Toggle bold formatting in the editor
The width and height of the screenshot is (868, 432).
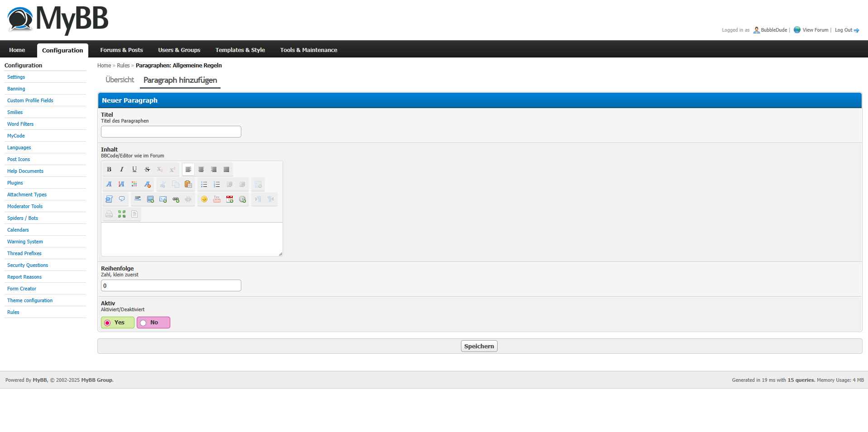109,169
